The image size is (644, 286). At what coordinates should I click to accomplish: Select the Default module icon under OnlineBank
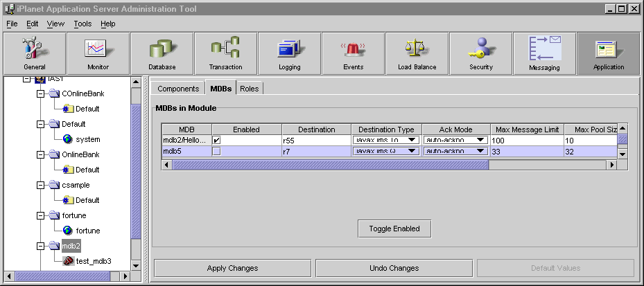(68, 170)
